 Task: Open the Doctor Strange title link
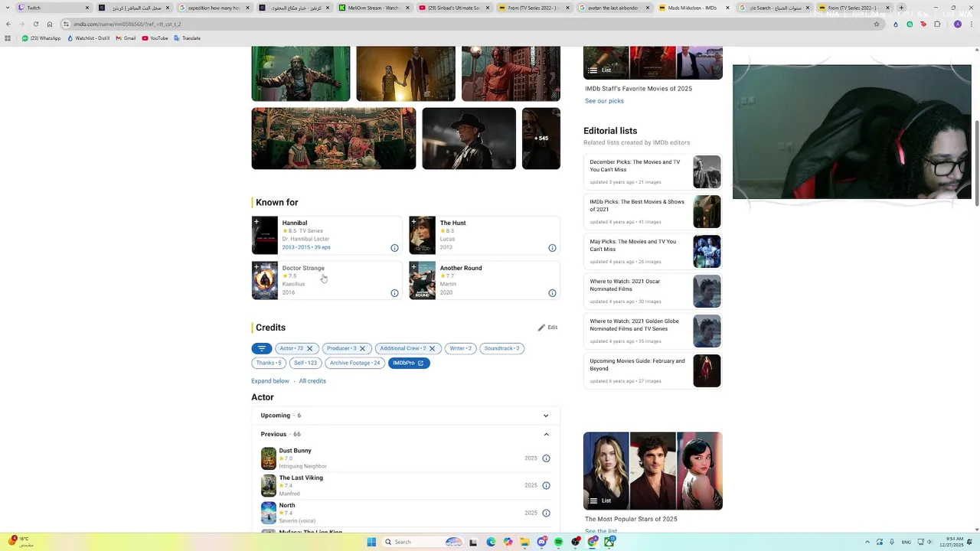[303, 268]
